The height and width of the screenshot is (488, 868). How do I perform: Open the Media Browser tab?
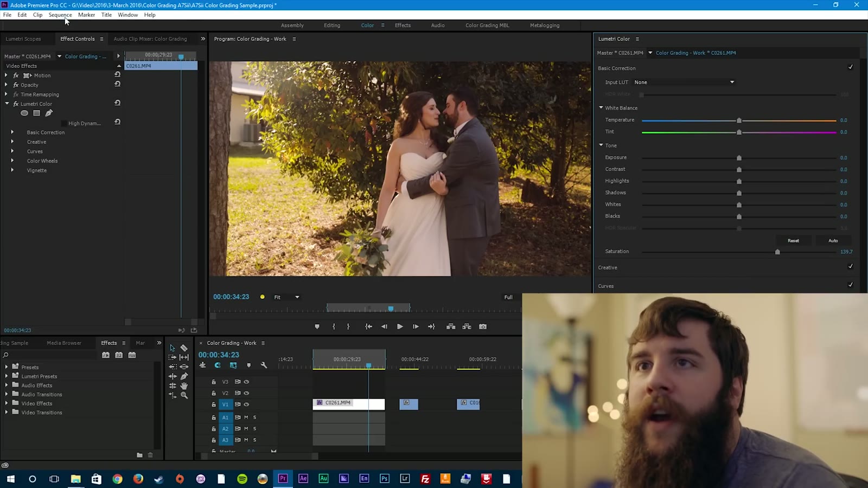pos(64,343)
